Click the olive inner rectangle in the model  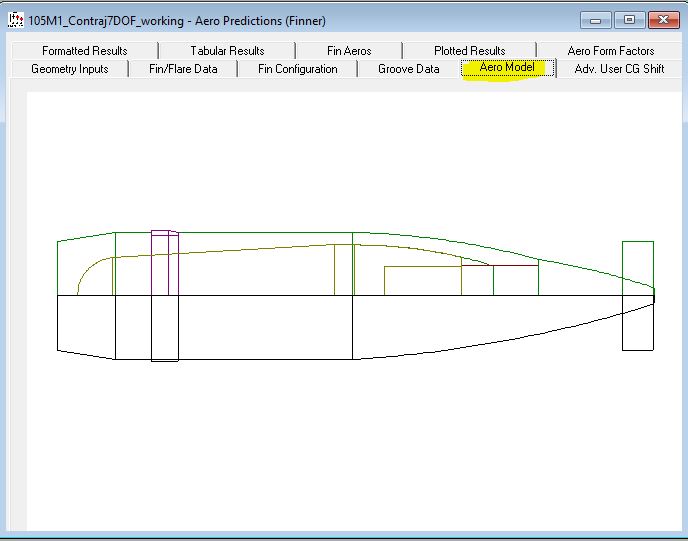point(422,280)
